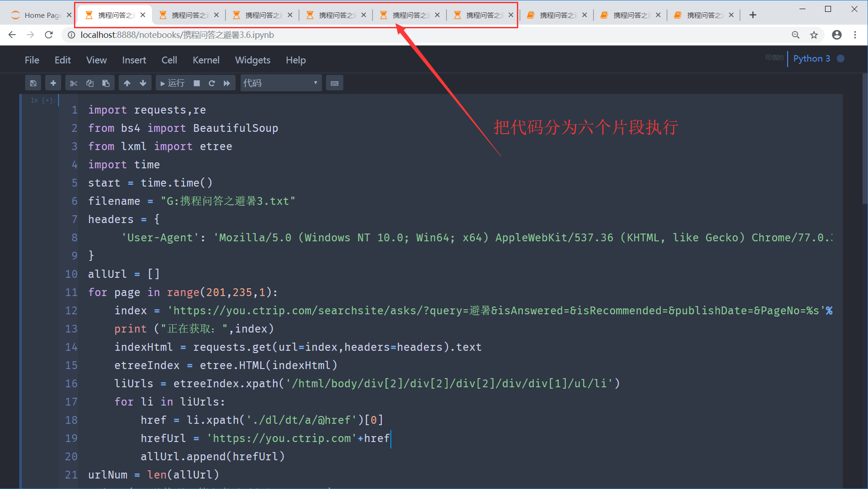The height and width of the screenshot is (489, 868).
Task: Paste cells below icon in toolbar
Action: 106,83
